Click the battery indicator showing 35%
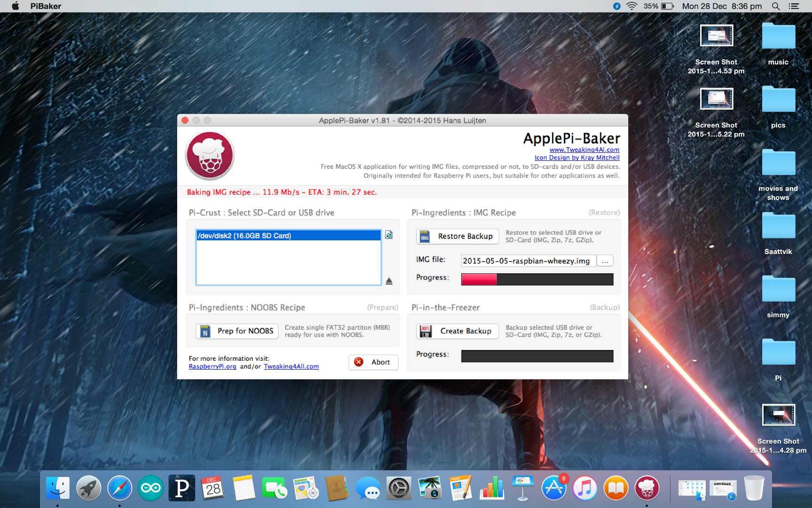 coord(658,6)
